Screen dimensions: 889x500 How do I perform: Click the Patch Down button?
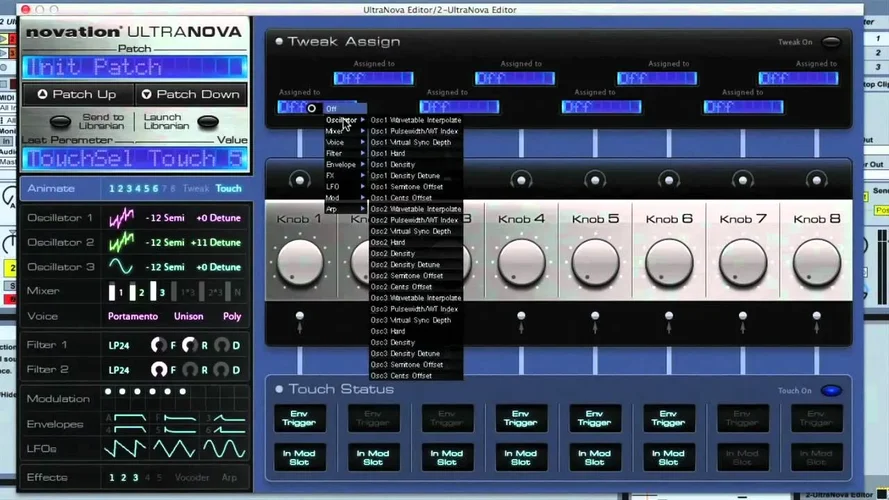pyautogui.click(x=191, y=94)
